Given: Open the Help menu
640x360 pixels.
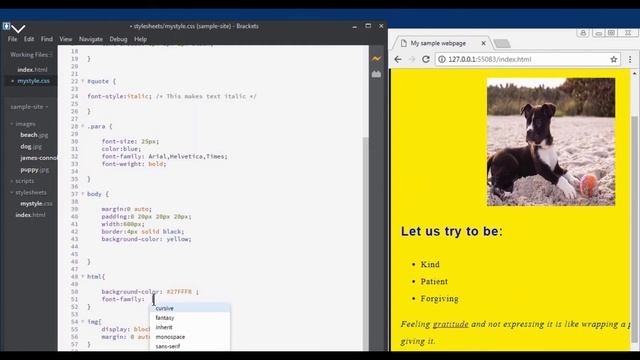Looking at the screenshot, I should tap(140, 39).
